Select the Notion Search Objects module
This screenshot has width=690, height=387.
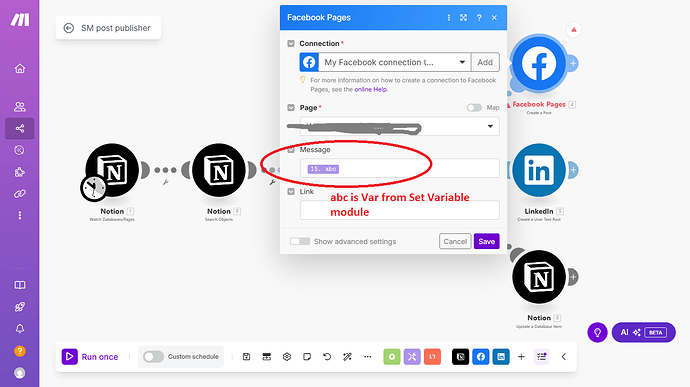(x=219, y=170)
